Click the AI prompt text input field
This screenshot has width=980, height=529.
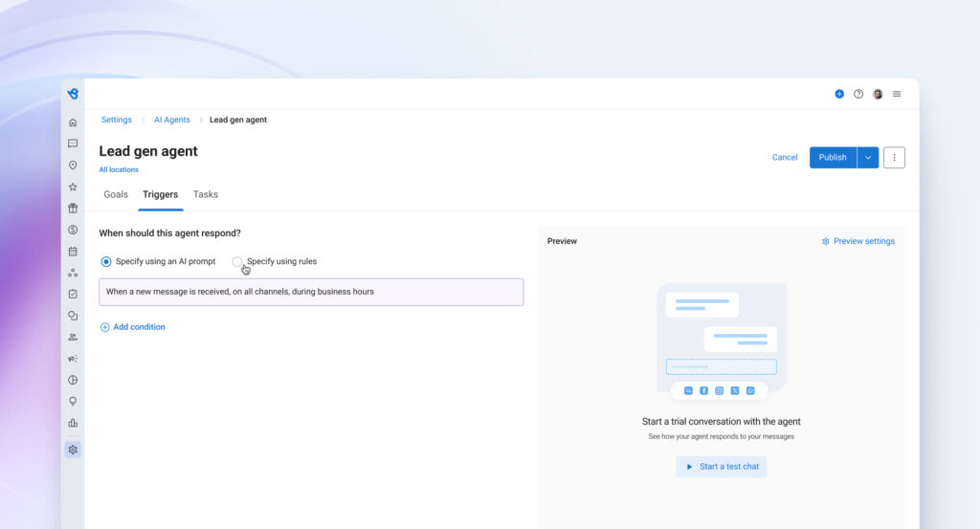311,293
